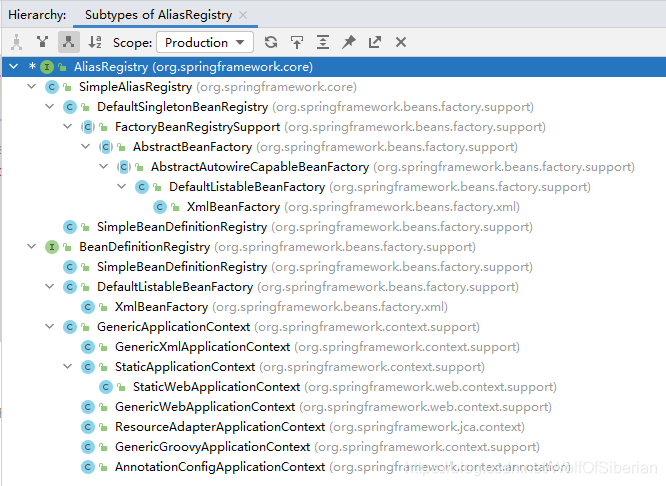Select the StaticWebApplicationContext name
Viewport: 666px width, 486px height.
coord(217,386)
